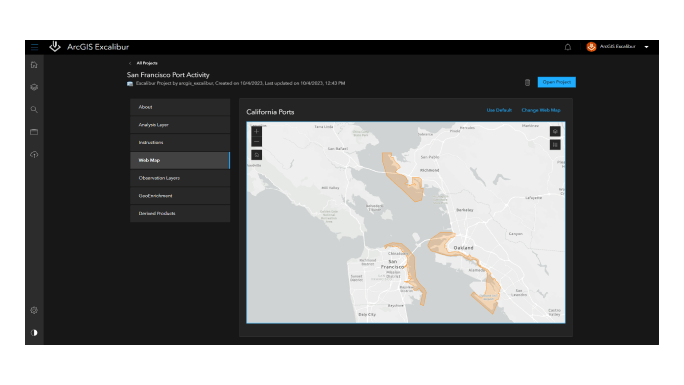Zoom out on the map
This screenshot has width=684, height=385.
[256, 142]
